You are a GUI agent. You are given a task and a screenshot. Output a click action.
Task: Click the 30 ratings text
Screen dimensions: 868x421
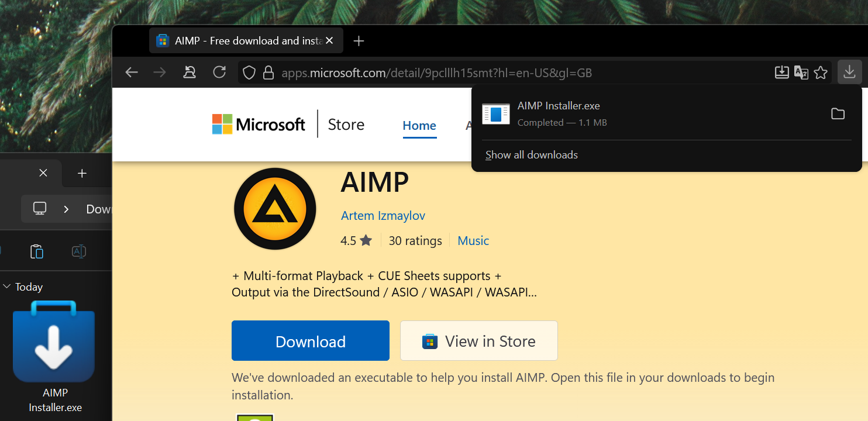pyautogui.click(x=415, y=241)
